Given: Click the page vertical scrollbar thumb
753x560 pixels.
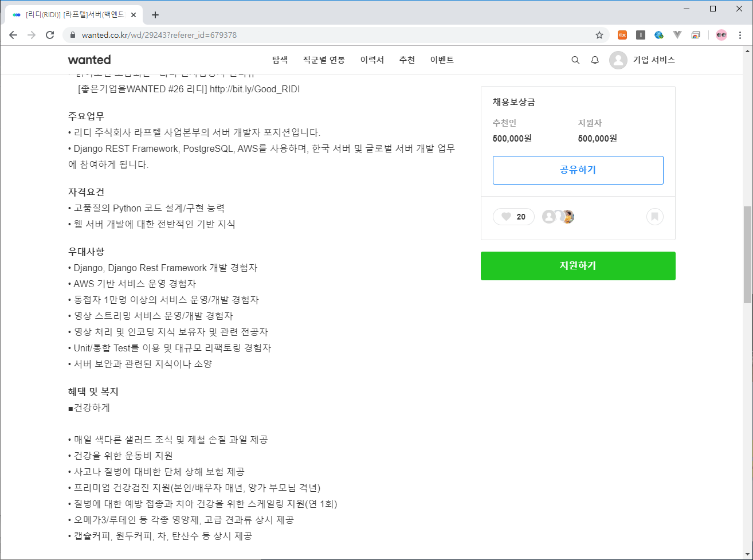Looking at the screenshot, I should click(747, 254).
